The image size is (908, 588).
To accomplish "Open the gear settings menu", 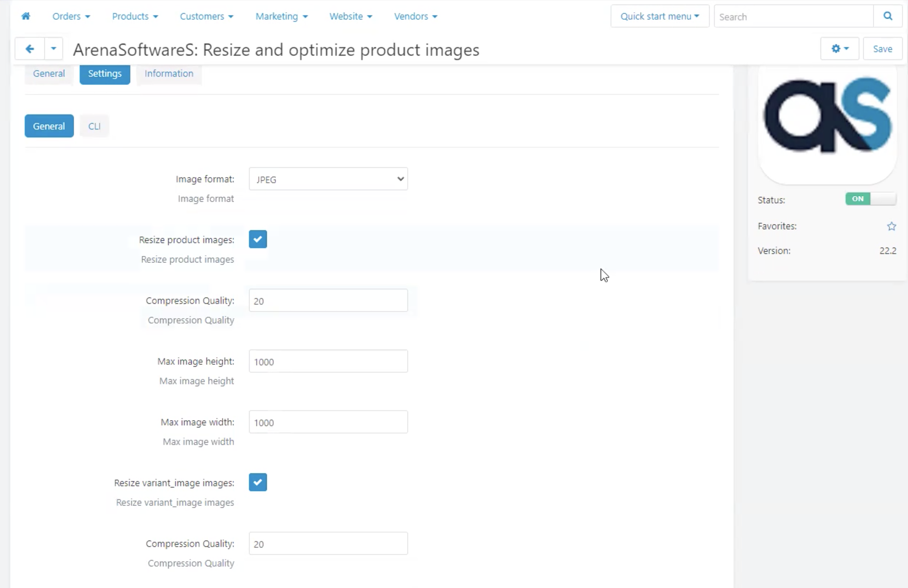I will pos(840,49).
